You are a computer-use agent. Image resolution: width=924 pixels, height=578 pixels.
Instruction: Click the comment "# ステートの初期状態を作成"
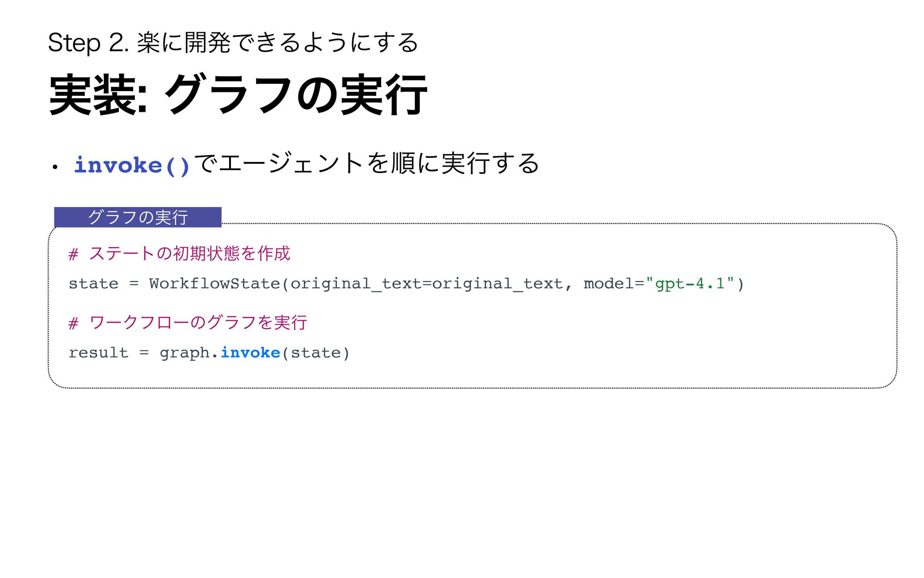tap(180, 253)
